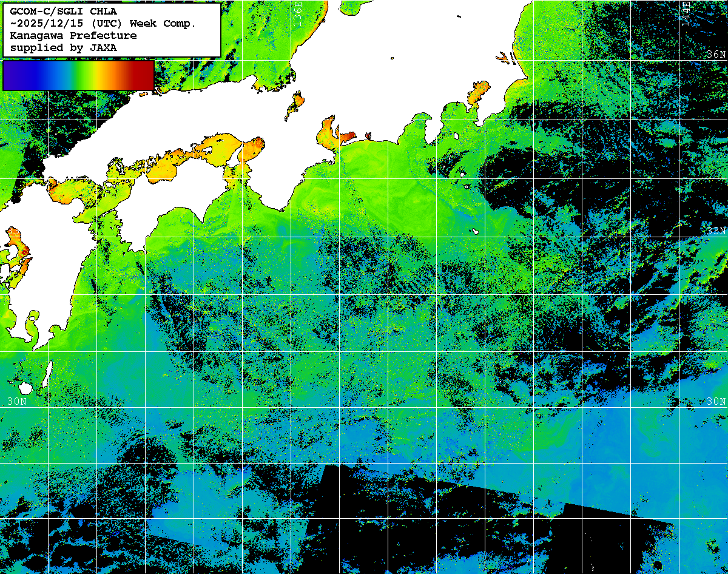Click the orange Lake Biwa area below 136E
Image resolution: width=728 pixels, height=574 pixels.
pos(297,101)
